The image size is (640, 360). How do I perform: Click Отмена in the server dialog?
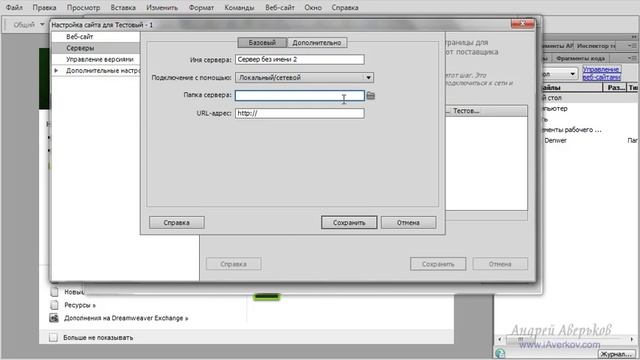pyautogui.click(x=409, y=223)
